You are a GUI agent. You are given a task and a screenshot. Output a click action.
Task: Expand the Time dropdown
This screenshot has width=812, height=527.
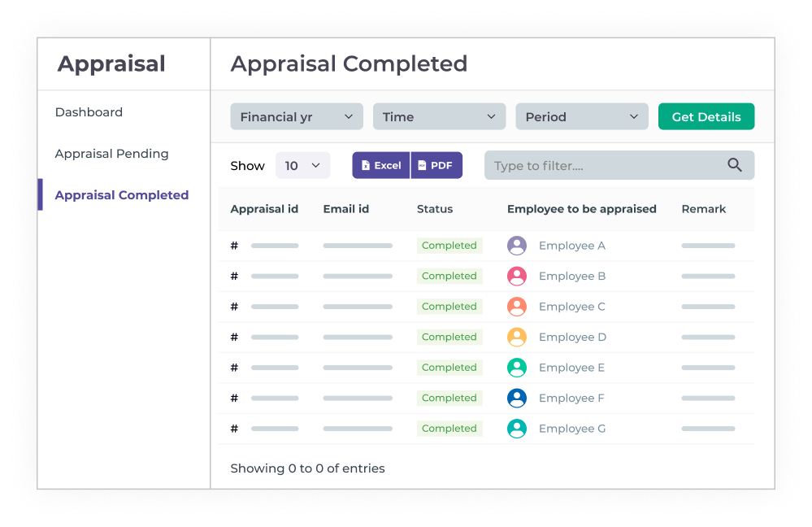coord(439,116)
